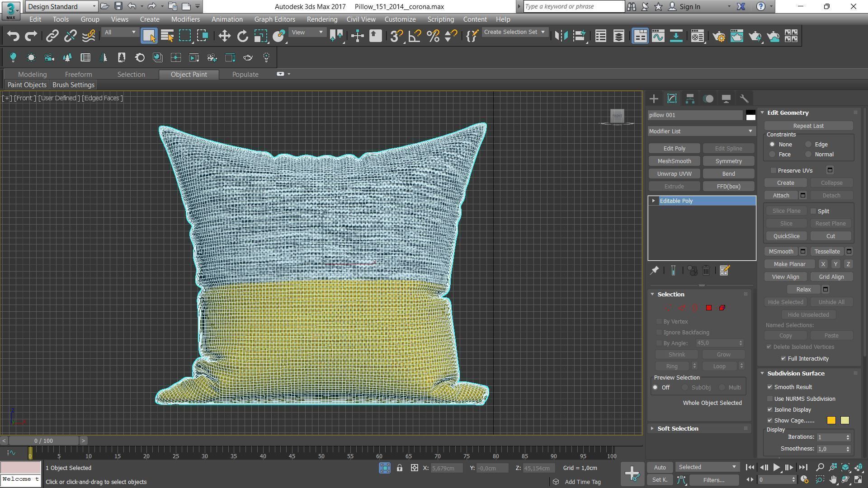Toggle selection lock icon in status bar
The image size is (868, 488).
pos(400,468)
